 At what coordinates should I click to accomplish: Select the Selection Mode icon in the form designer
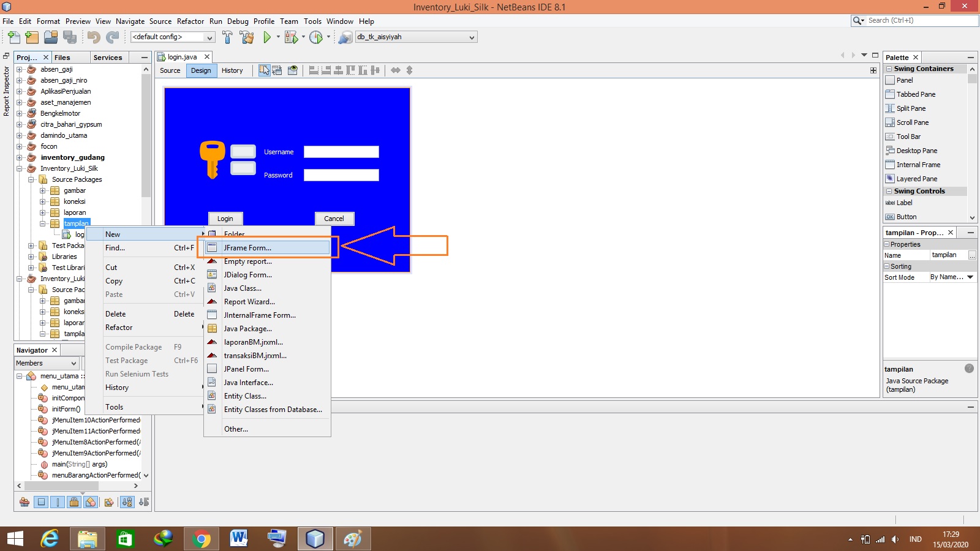265,70
